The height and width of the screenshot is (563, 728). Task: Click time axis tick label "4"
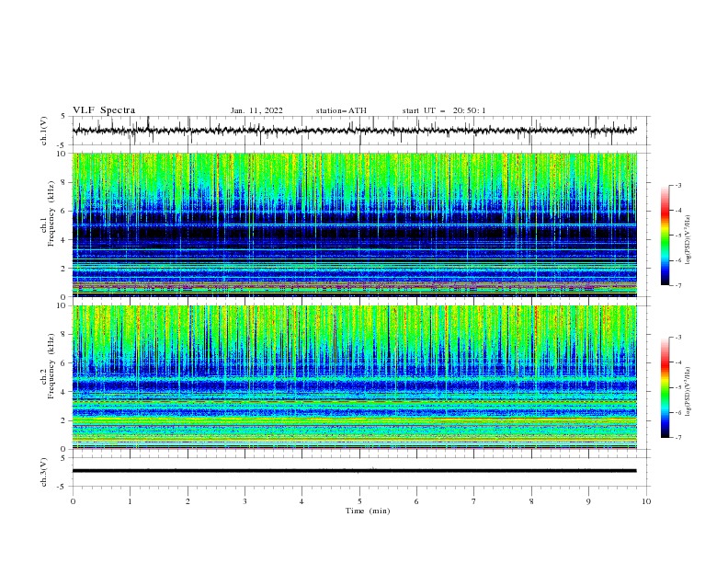point(301,501)
